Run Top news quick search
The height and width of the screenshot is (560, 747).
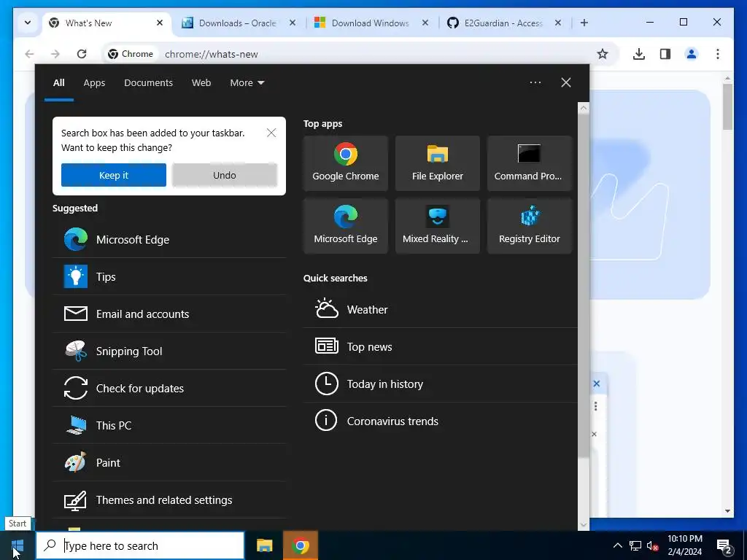point(440,346)
